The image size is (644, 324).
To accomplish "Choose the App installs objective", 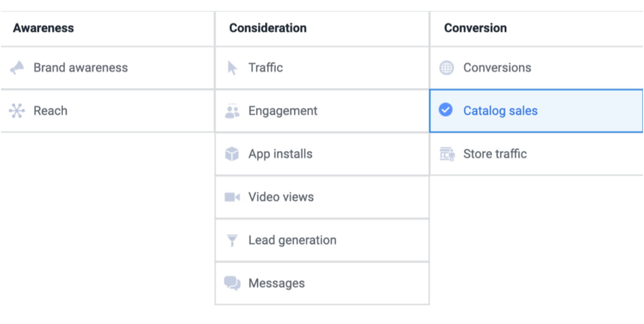I will (280, 154).
